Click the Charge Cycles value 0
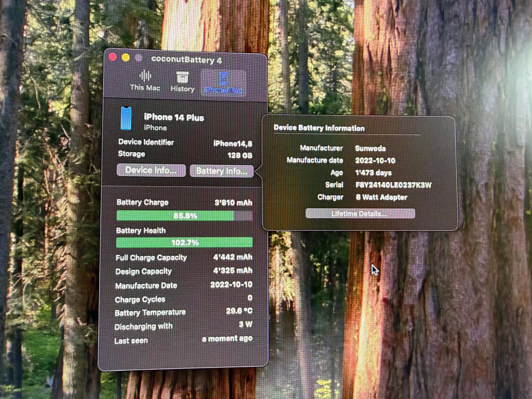This screenshot has width=532, height=399. [250, 298]
